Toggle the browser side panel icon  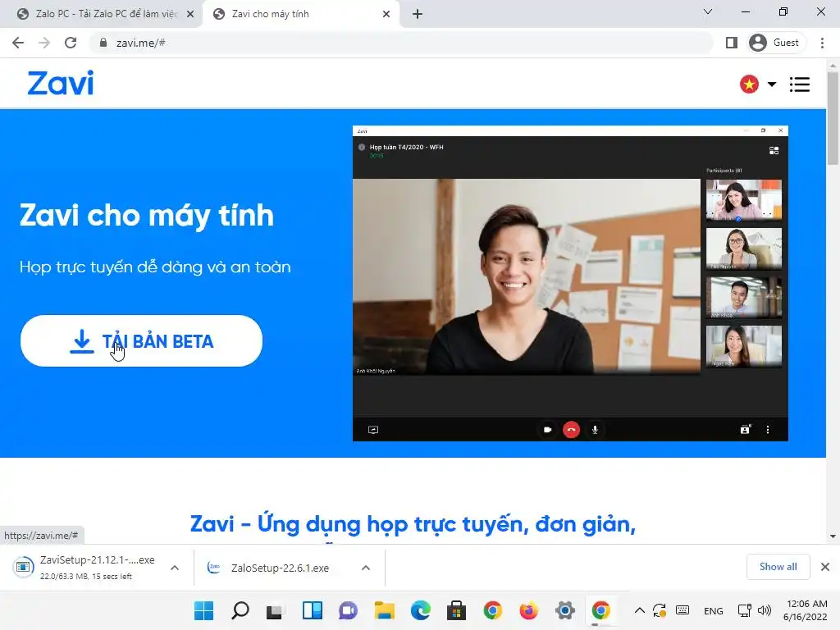(731, 43)
